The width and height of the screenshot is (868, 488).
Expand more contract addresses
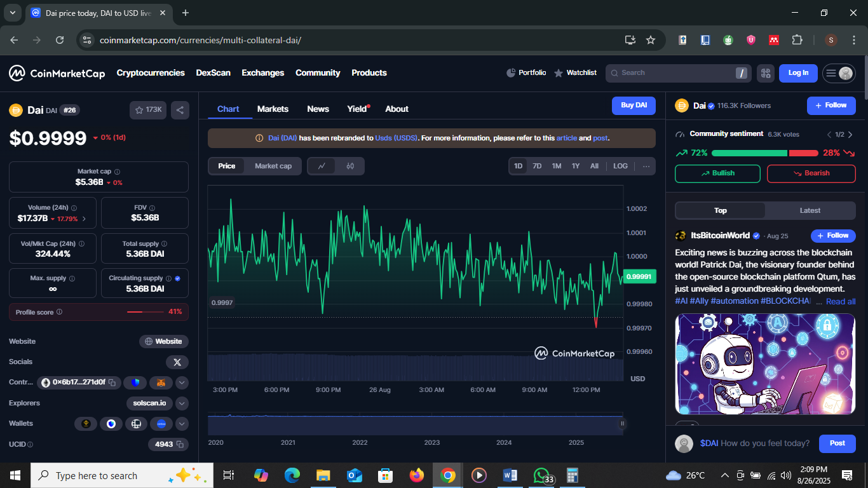182,383
